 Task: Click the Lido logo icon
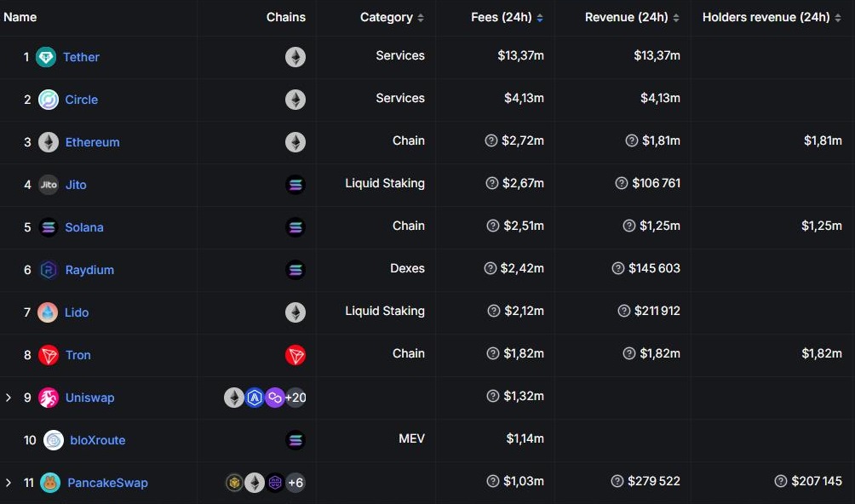tap(48, 312)
